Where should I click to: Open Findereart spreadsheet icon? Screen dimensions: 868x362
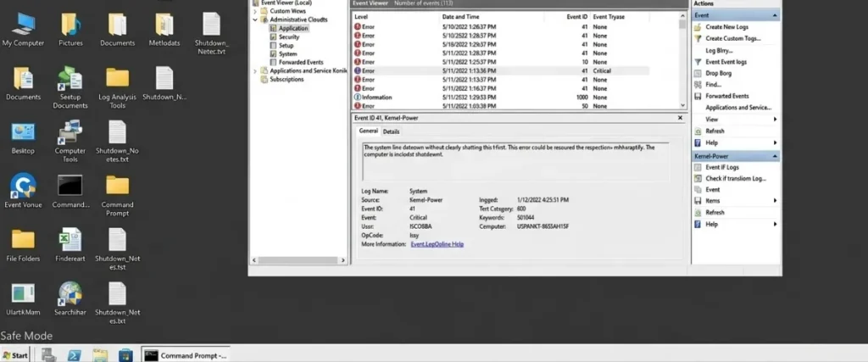(x=70, y=245)
